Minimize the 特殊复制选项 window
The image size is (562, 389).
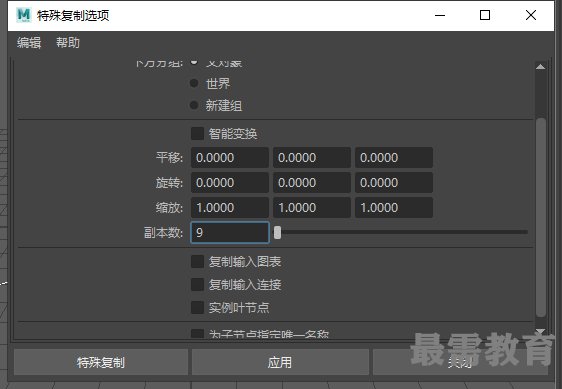[x=440, y=15]
